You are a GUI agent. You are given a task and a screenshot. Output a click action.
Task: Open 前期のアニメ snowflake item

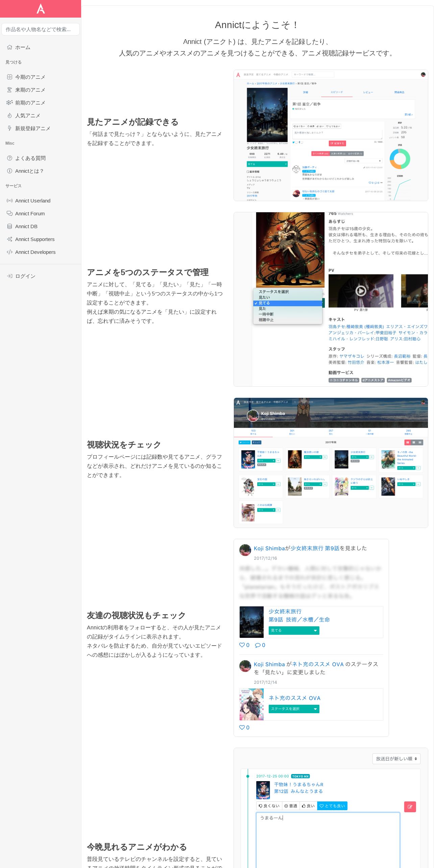pos(41,103)
